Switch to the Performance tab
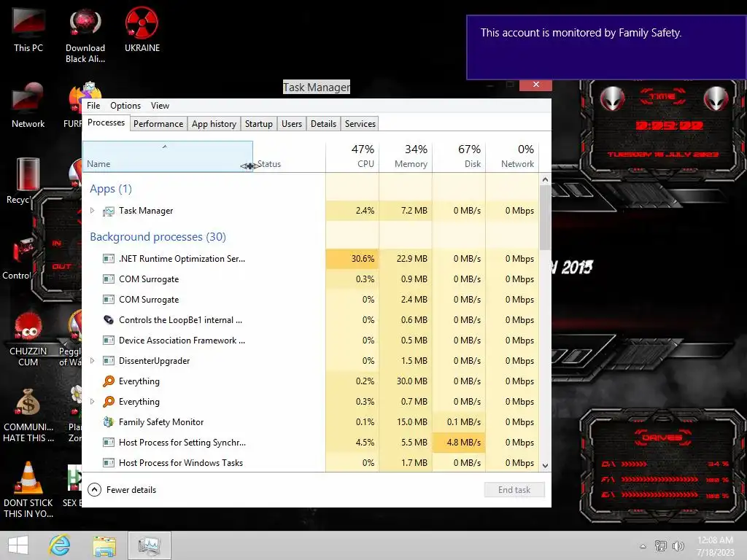 coord(158,124)
